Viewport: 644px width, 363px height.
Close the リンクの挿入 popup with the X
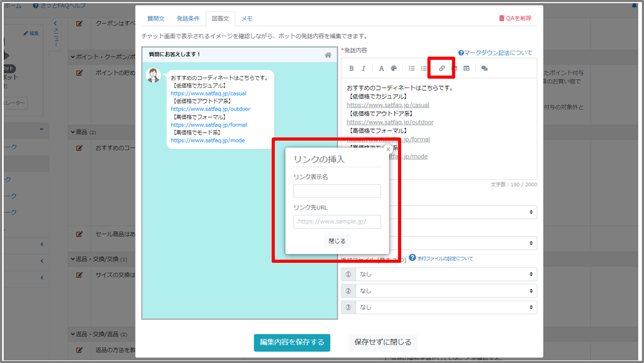388,149
